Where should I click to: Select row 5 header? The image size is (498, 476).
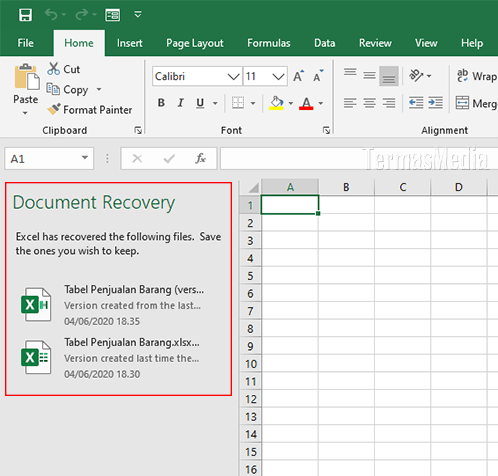point(250,276)
